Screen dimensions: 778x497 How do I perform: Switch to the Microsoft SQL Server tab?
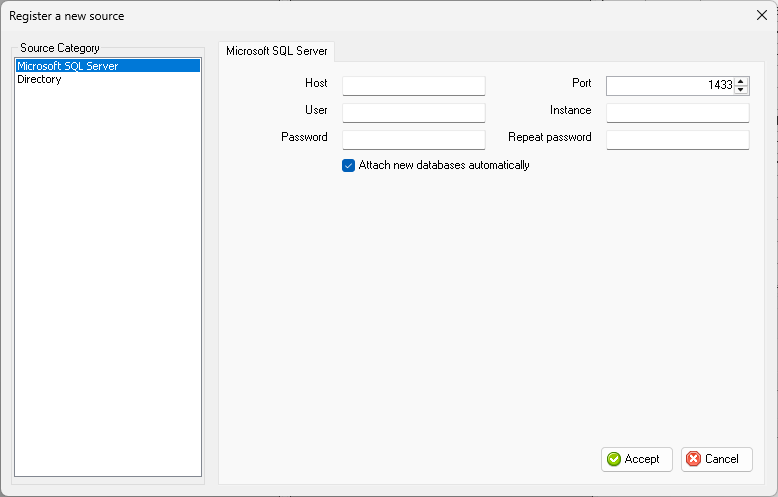276,51
